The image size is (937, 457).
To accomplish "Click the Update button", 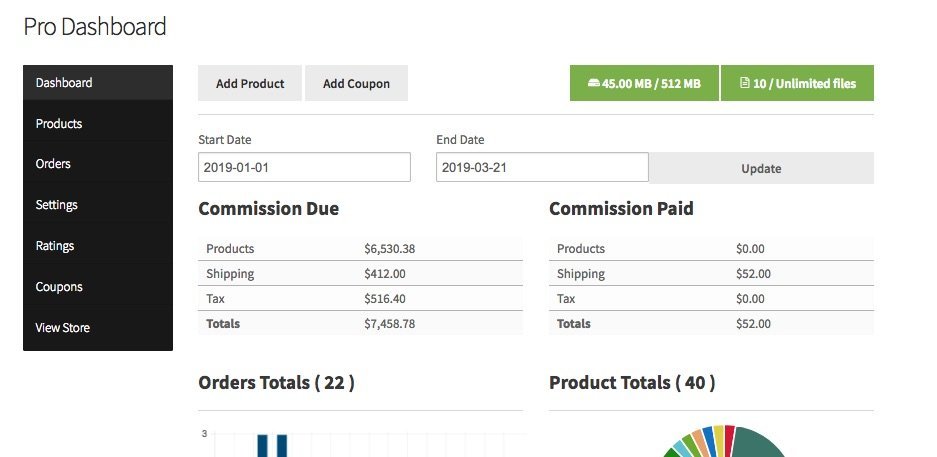I will pyautogui.click(x=761, y=168).
